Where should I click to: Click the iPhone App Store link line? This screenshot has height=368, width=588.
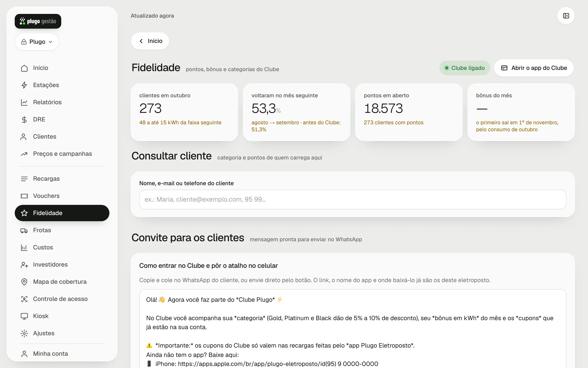tap(262, 364)
